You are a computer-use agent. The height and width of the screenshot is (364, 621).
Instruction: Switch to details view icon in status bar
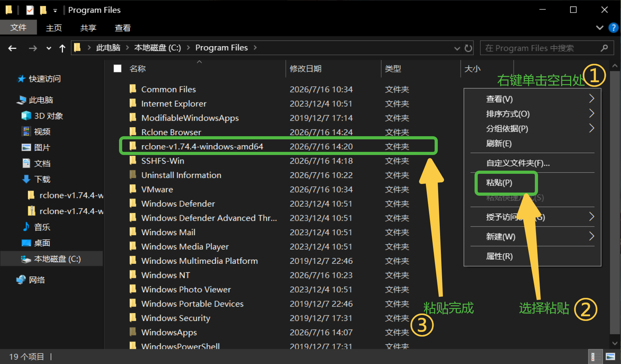click(x=594, y=357)
